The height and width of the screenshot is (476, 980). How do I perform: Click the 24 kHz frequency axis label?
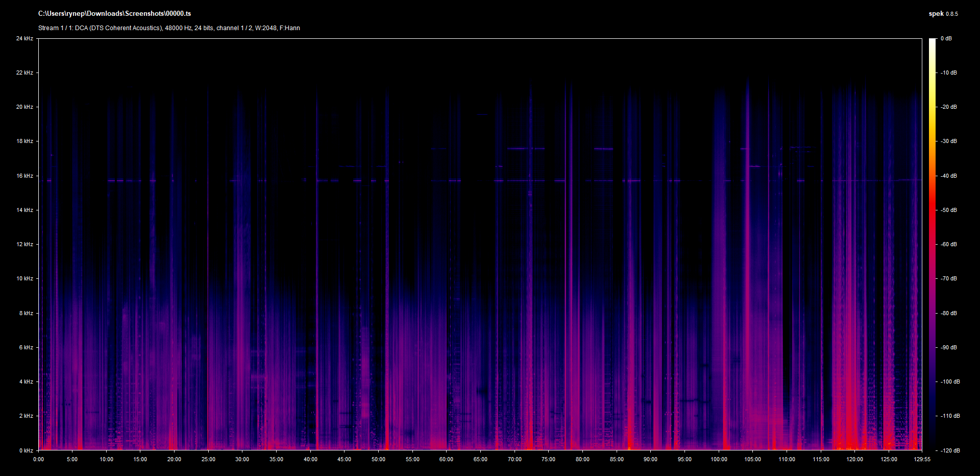point(24,38)
